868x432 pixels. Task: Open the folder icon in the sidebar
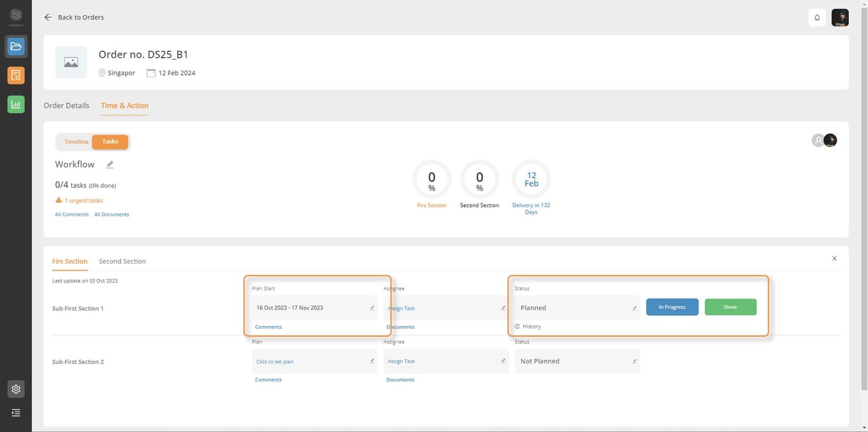[x=16, y=46]
